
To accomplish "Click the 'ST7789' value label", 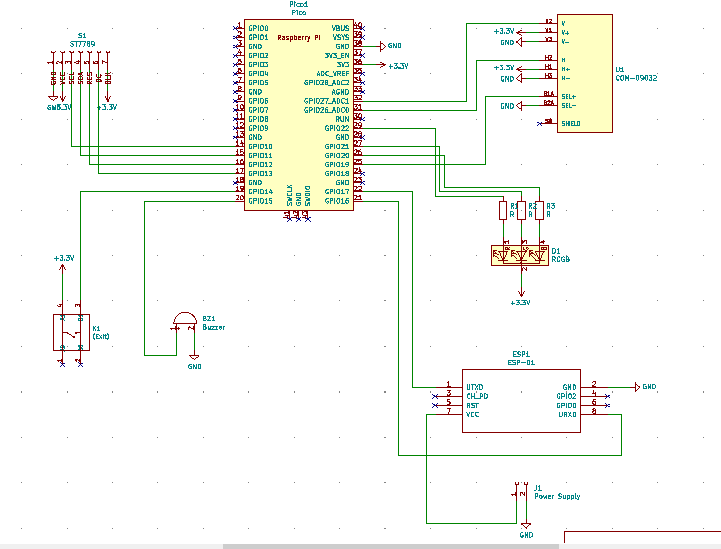I will click(x=82, y=44).
